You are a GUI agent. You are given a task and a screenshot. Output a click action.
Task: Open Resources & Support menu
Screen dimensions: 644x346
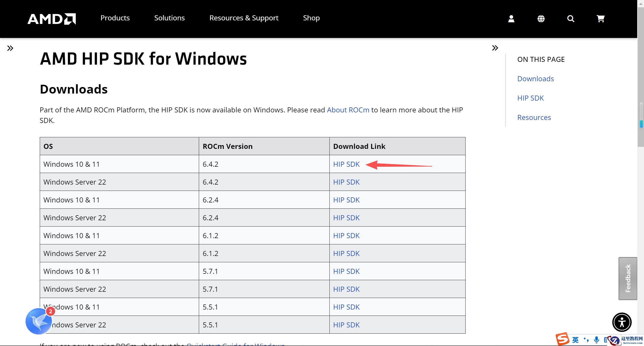pos(244,18)
